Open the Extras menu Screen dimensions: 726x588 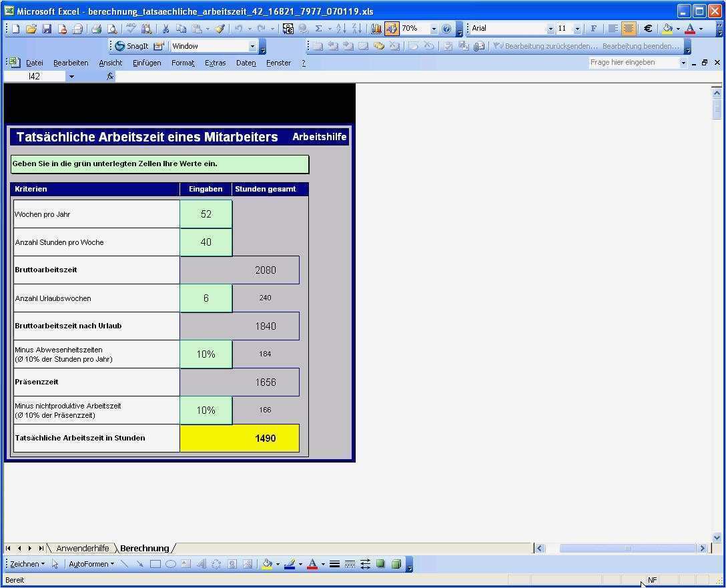coord(216,63)
